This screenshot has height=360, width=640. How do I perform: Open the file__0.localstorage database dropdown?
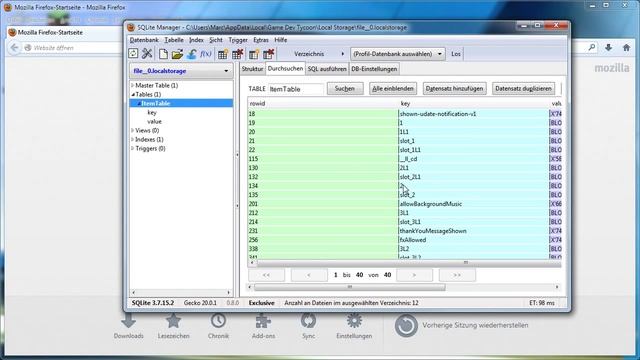(x=181, y=71)
